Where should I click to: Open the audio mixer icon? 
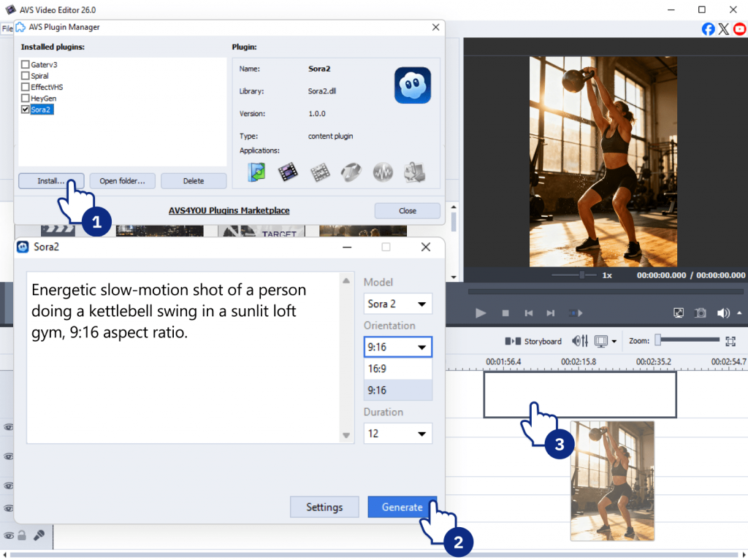click(x=580, y=341)
